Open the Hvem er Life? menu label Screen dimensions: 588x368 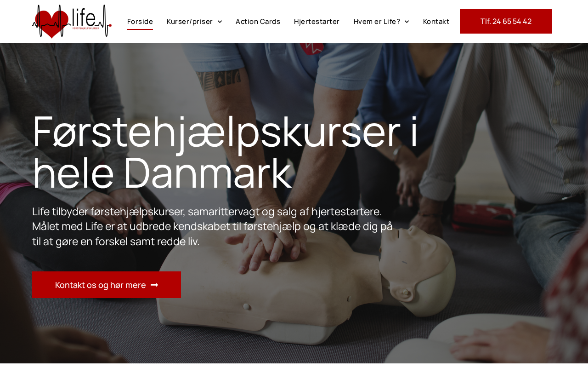[377, 22]
